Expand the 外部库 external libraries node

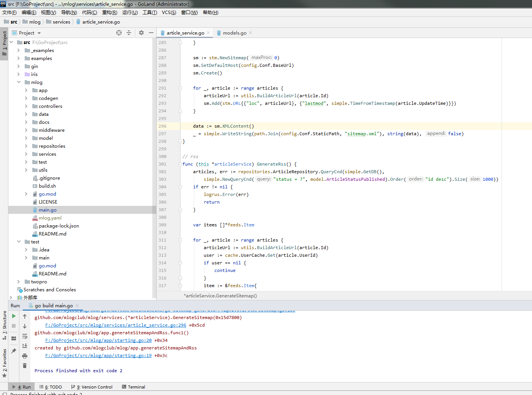pyautogui.click(x=11, y=298)
